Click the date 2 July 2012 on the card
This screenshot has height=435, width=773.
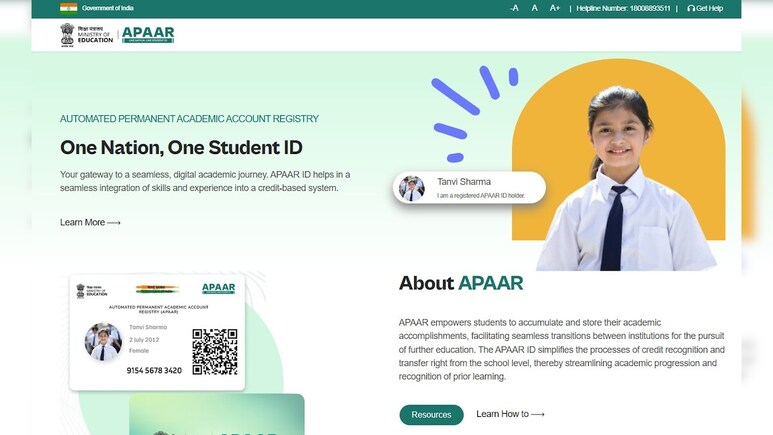(x=144, y=340)
